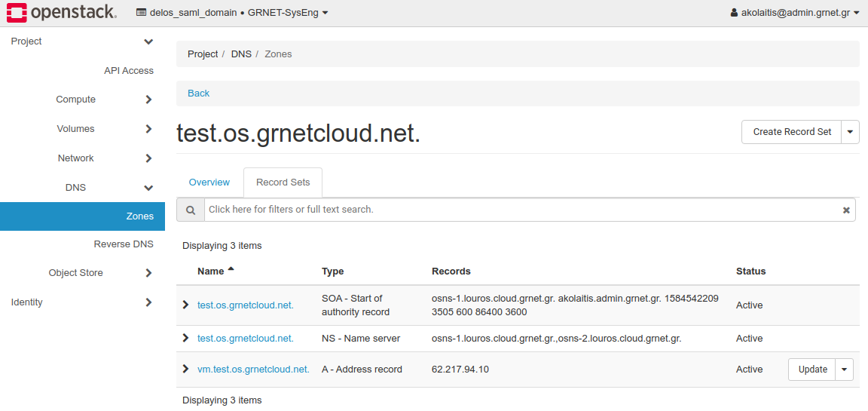Expand the NS record row details
The height and width of the screenshot is (411, 868).
(x=186, y=338)
